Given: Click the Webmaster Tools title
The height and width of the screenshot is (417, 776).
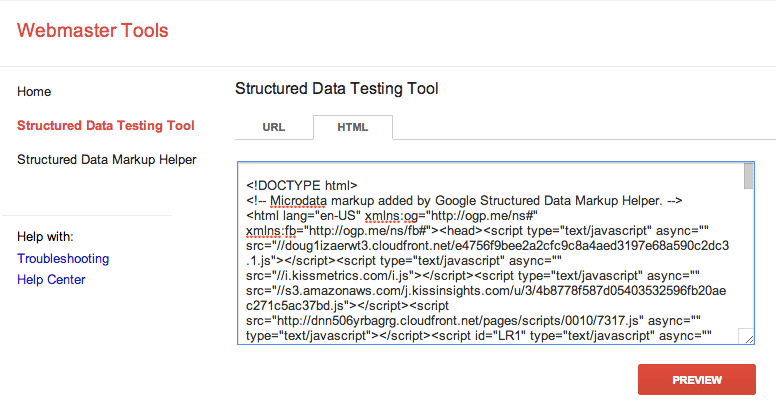Looking at the screenshot, I should 92,30.
